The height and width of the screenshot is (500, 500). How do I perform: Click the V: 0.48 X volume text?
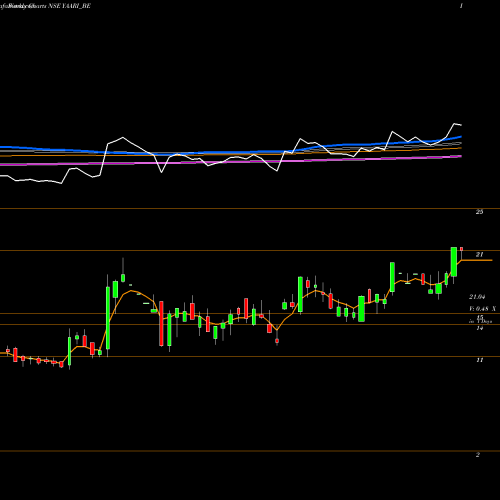[x=483, y=309]
